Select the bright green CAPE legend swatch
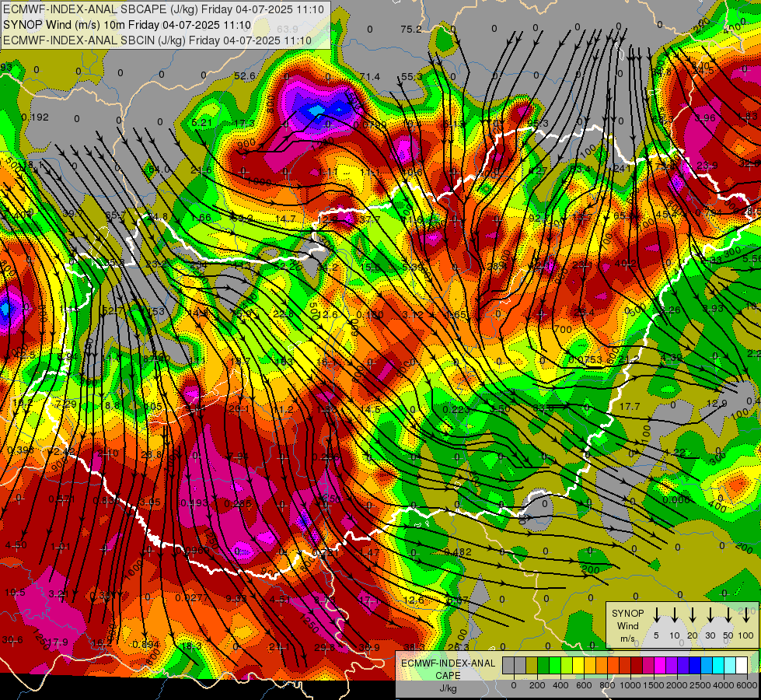Viewport: 761px width, 700px height. tap(555, 666)
